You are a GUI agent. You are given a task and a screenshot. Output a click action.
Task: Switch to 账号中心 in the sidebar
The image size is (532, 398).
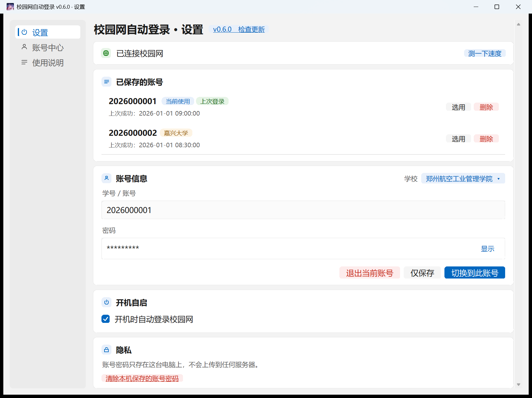pos(48,47)
